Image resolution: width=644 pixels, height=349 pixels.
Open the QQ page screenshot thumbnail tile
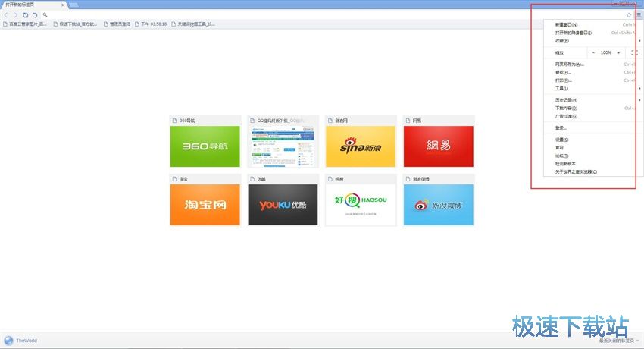pyautogui.click(x=283, y=146)
